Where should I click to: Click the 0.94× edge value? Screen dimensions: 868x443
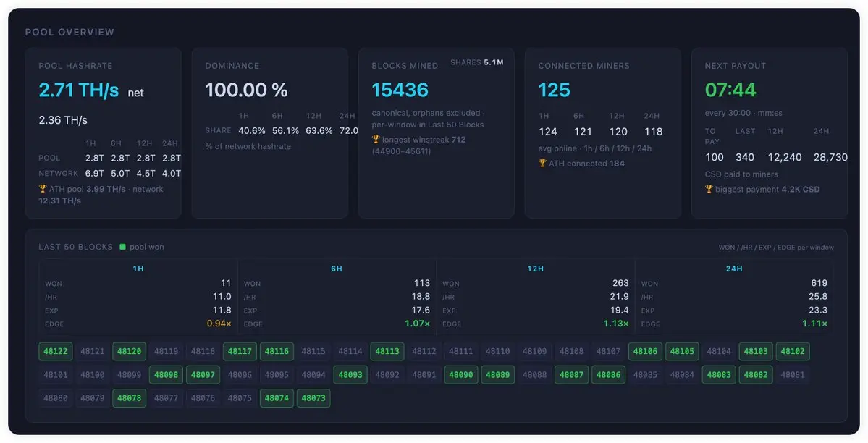pyautogui.click(x=219, y=324)
